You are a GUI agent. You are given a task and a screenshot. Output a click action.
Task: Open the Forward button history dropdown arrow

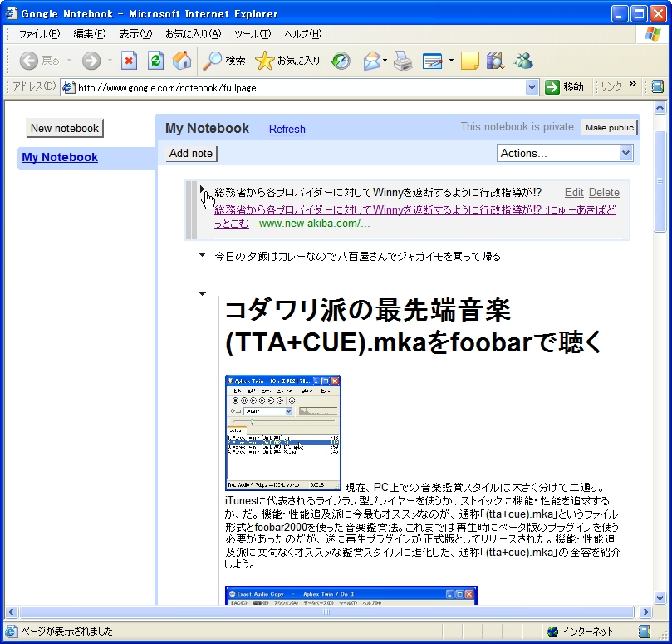(110, 61)
